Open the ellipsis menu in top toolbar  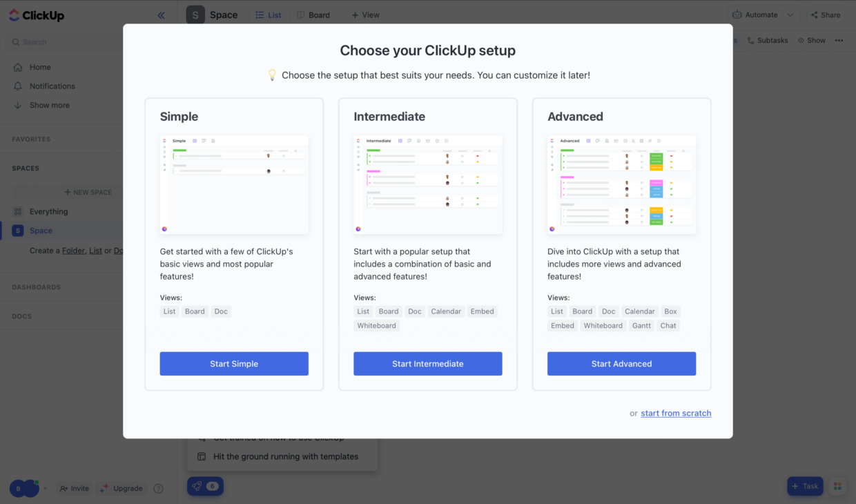(839, 40)
